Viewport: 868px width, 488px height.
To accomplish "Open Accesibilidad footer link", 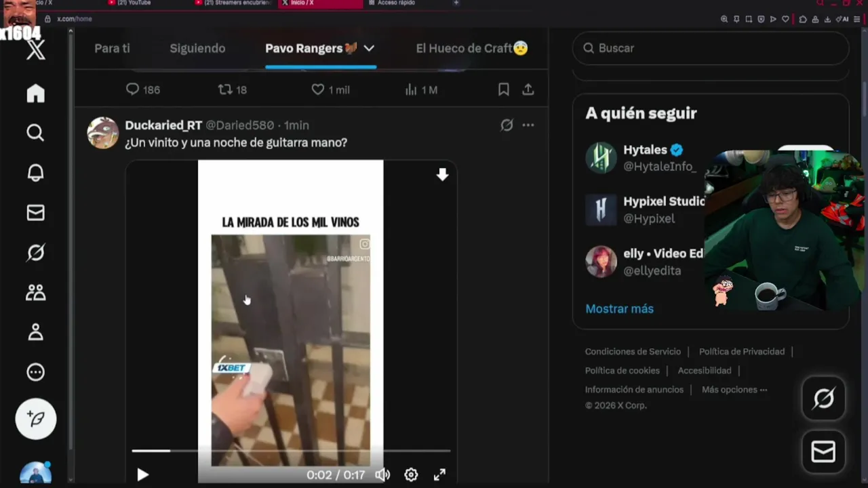I will point(705,370).
